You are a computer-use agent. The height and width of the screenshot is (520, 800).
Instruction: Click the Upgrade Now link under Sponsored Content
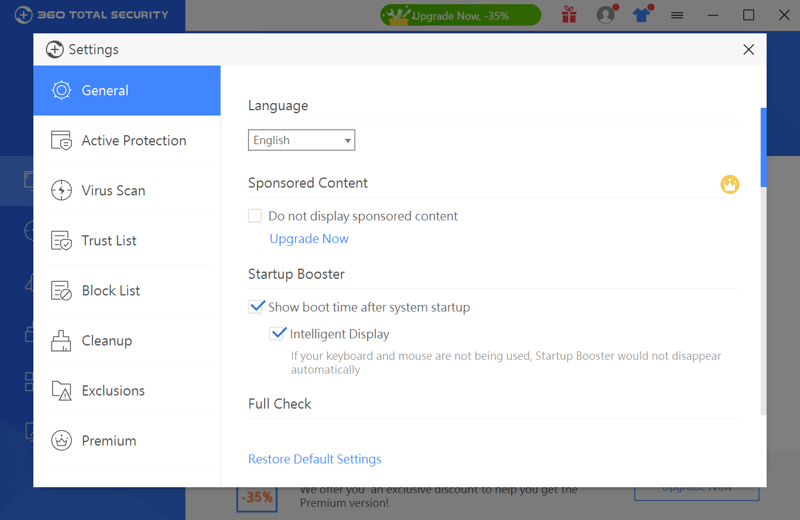(309, 239)
